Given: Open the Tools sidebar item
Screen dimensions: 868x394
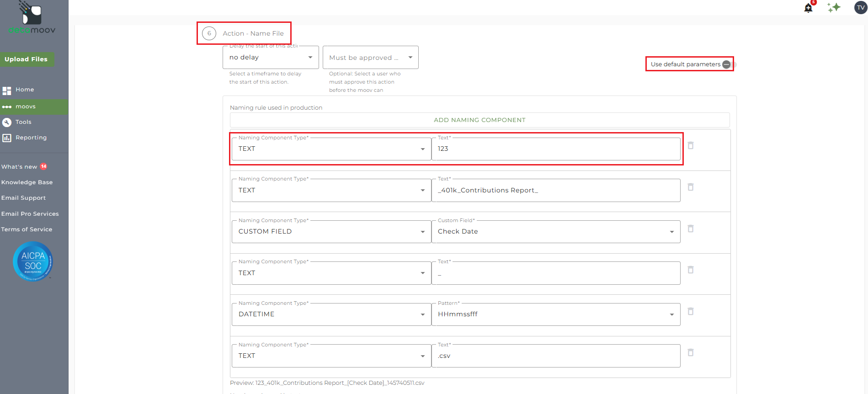Looking at the screenshot, I should (23, 122).
